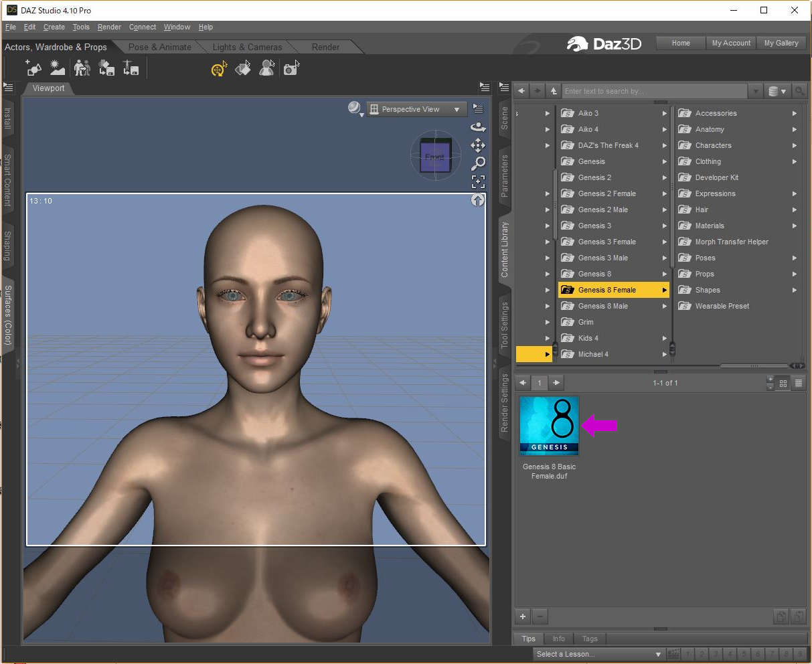The image size is (812, 664).
Task: Expand the Michael 4 folder arrow
Action: 664,354
